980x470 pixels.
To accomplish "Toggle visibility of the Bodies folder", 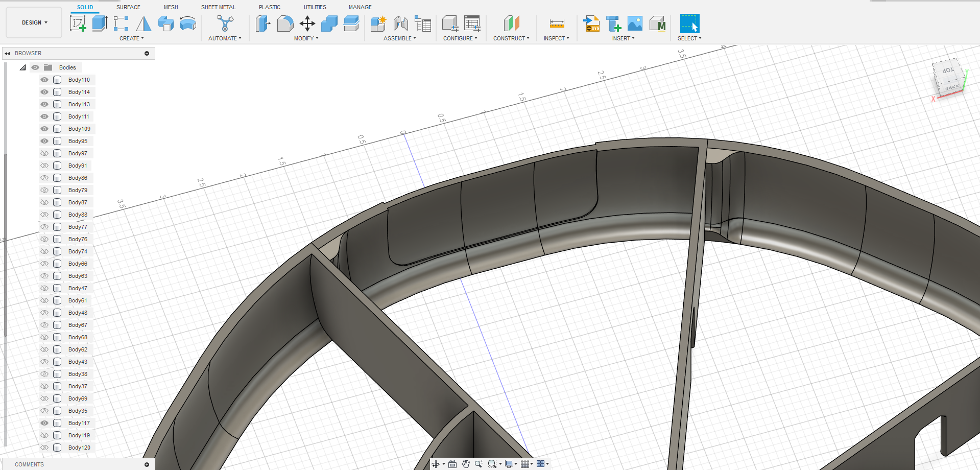I will point(35,67).
